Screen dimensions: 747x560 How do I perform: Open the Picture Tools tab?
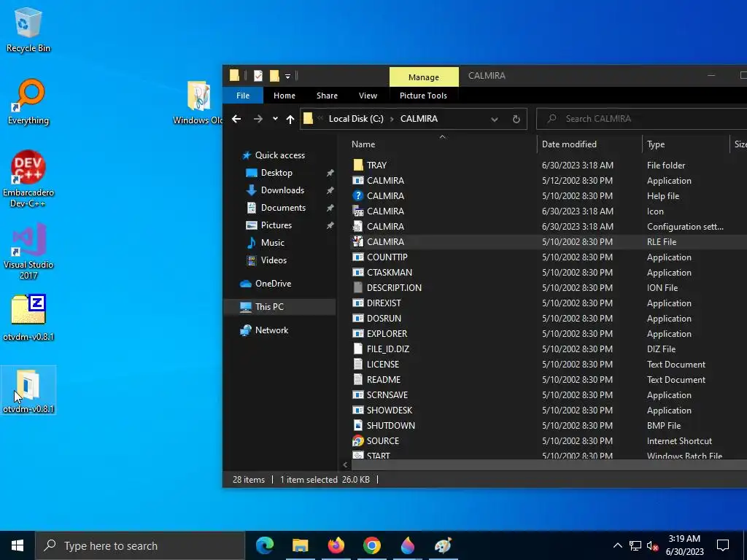point(423,96)
